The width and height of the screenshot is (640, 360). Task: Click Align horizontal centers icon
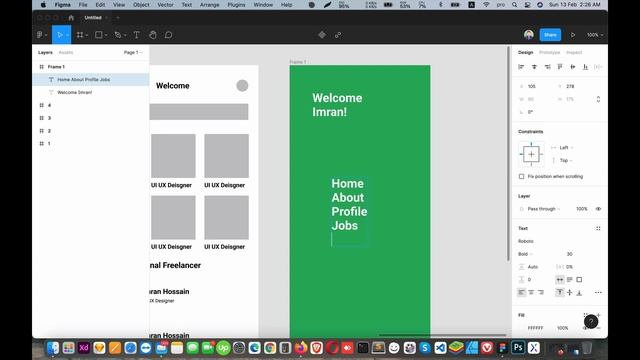pos(534,67)
